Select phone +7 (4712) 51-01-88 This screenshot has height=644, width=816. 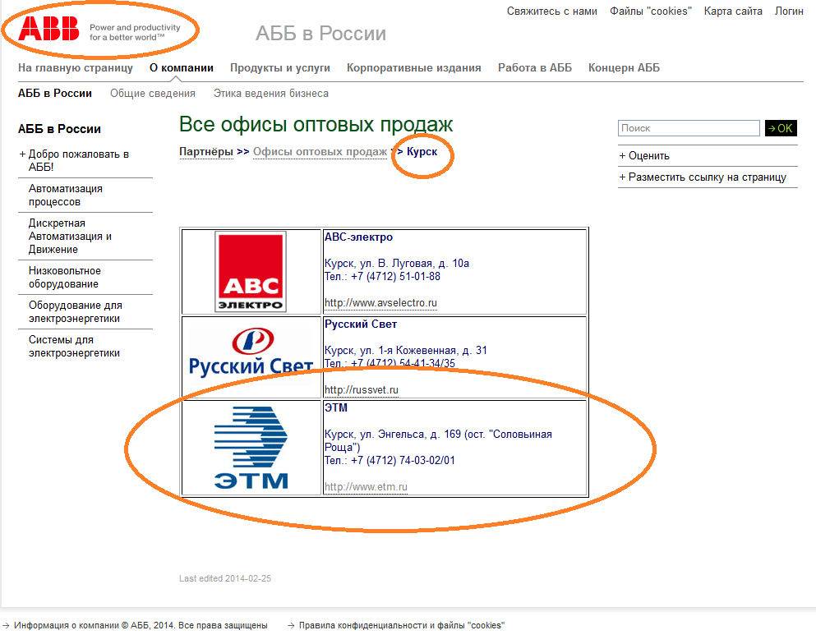[395, 276]
